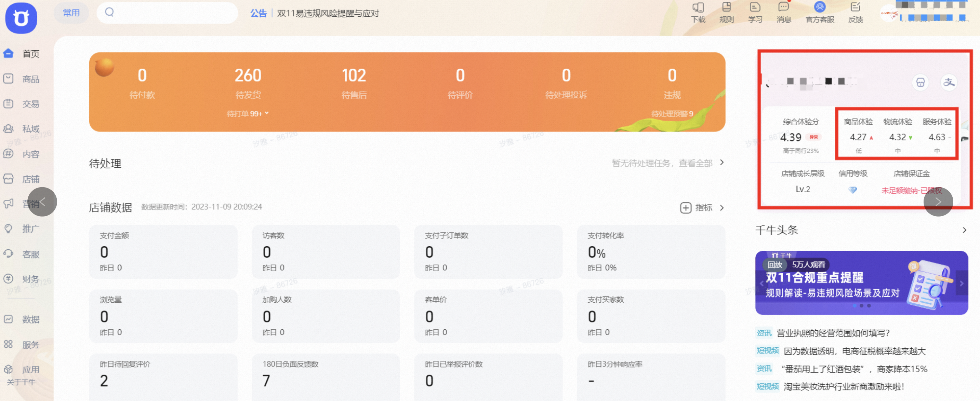Open the 访客数 data card
Viewport: 980px width, 401px height.
pyautogui.click(x=326, y=252)
